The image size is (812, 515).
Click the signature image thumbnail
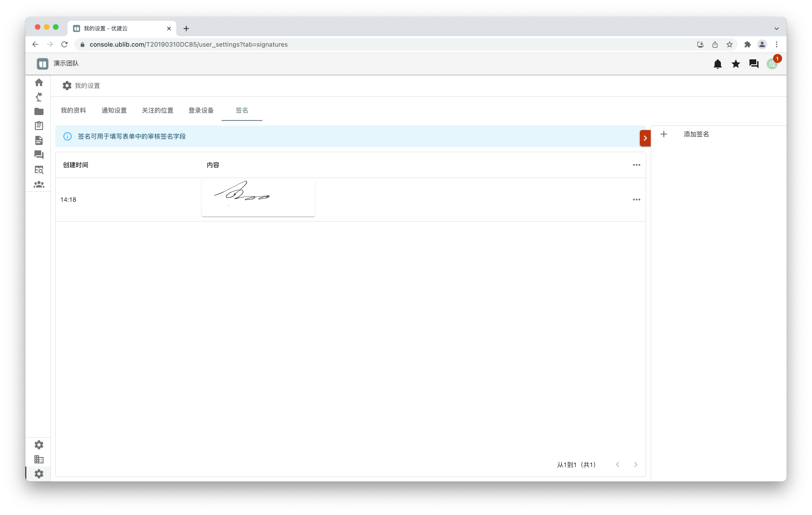pos(258,198)
